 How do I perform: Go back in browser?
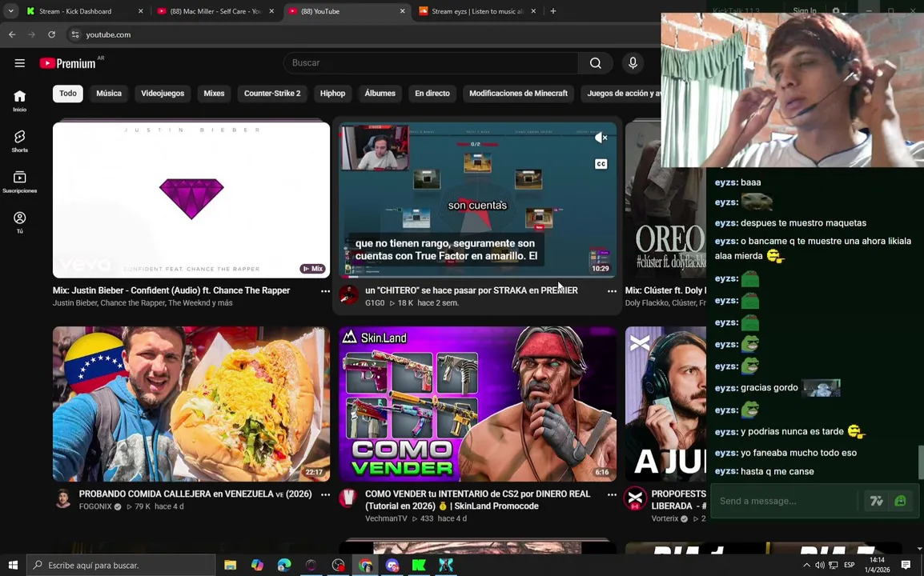pos(12,34)
